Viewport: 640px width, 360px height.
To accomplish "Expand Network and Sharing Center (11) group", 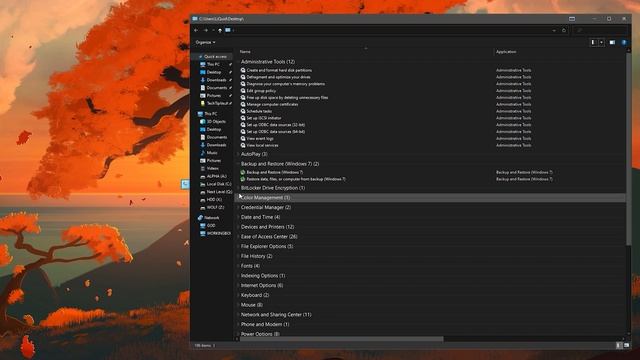I will pos(276,315).
